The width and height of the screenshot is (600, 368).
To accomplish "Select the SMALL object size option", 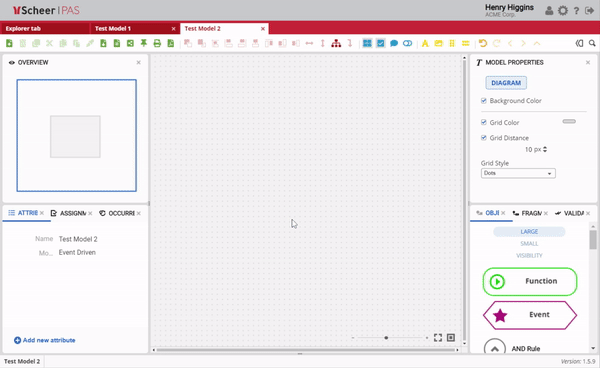I will (x=529, y=243).
